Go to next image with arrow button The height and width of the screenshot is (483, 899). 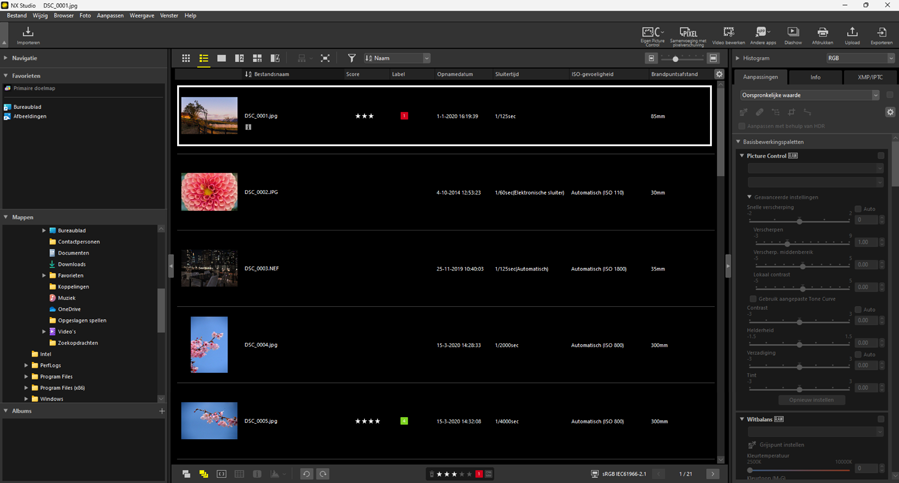tap(712, 474)
